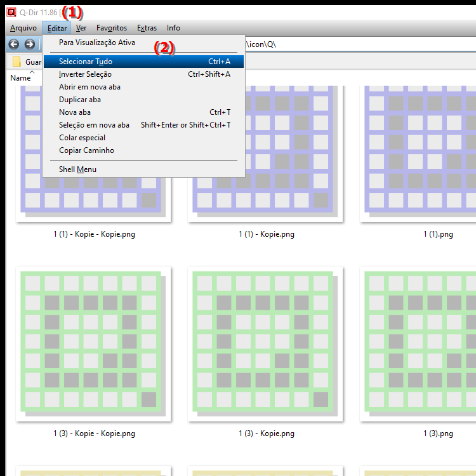Go back with the left arrow button
The image size is (476, 476).
[x=14, y=44]
